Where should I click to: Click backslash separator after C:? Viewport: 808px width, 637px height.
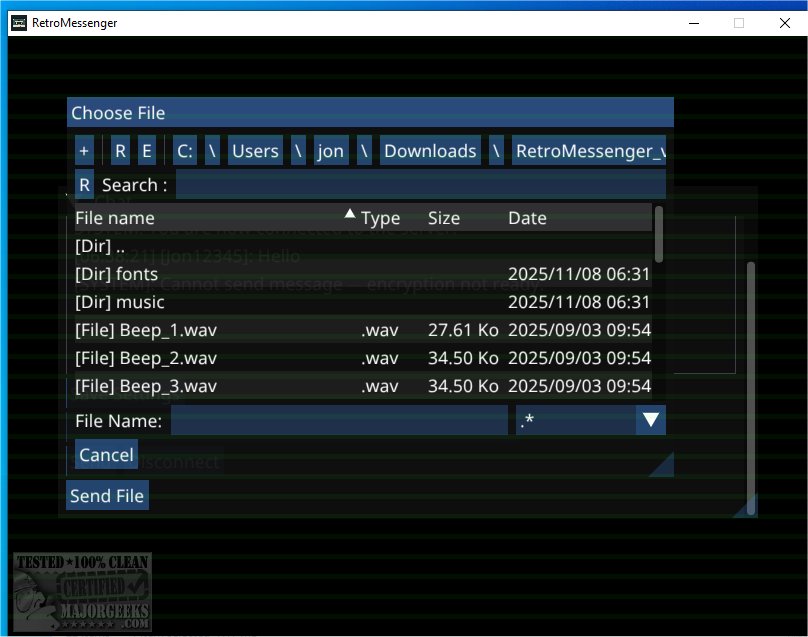click(212, 151)
